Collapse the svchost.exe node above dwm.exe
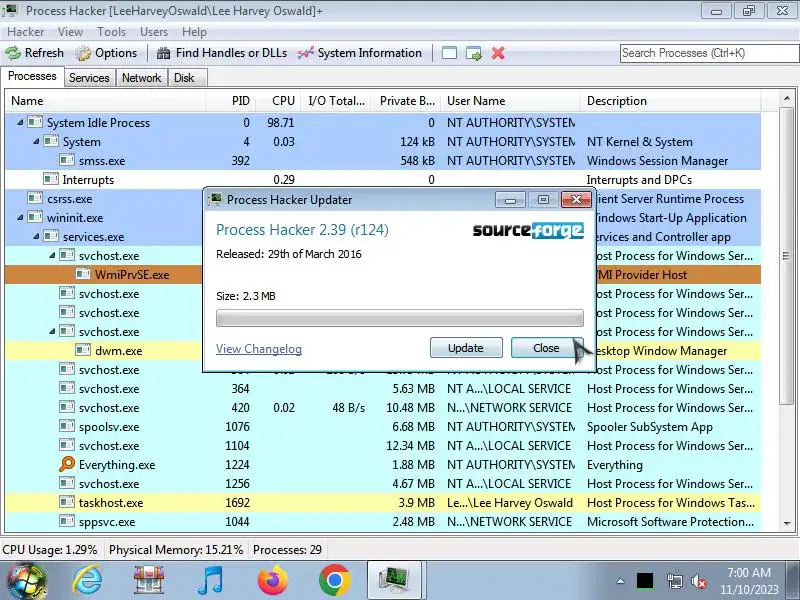Viewport: 800px width, 600px height. [x=52, y=331]
